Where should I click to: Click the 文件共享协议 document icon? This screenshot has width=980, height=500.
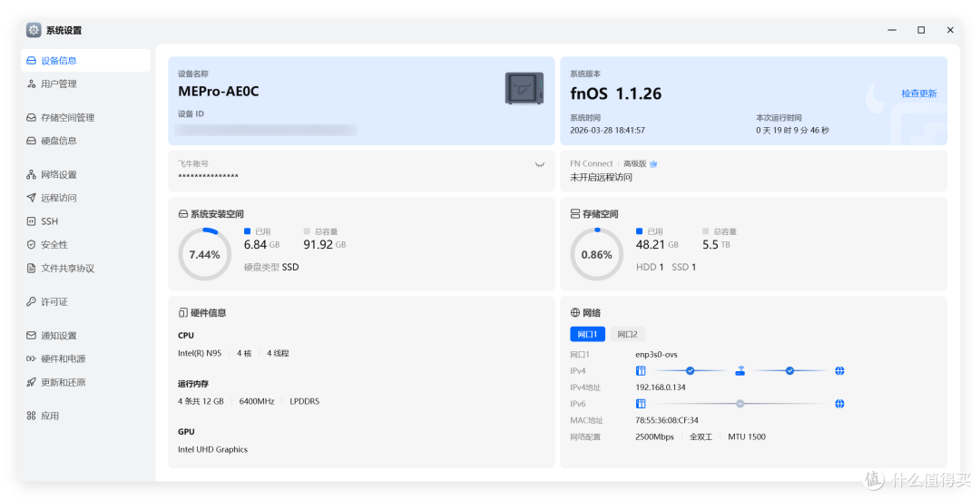[31, 268]
